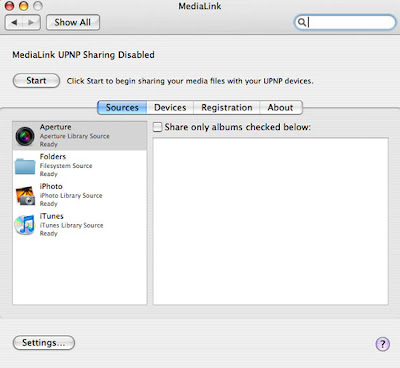Click the Folders source name
This screenshot has width=400, height=368.
(53, 157)
